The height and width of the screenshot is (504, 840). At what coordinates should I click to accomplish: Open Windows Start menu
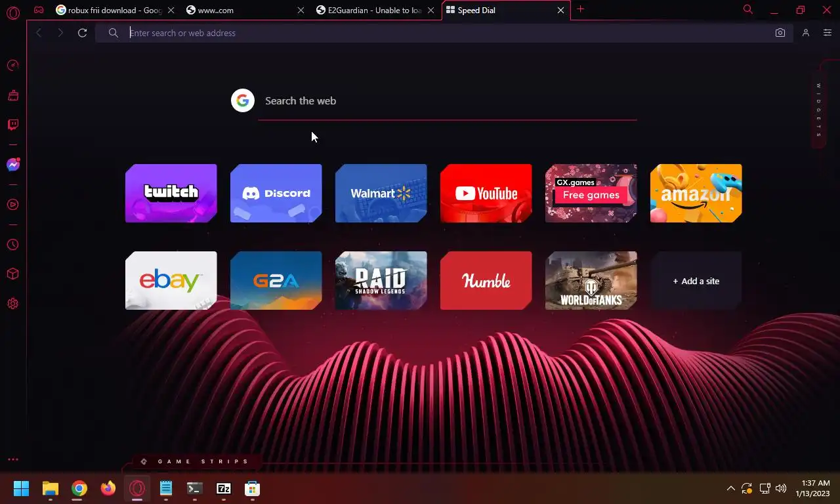(x=22, y=488)
